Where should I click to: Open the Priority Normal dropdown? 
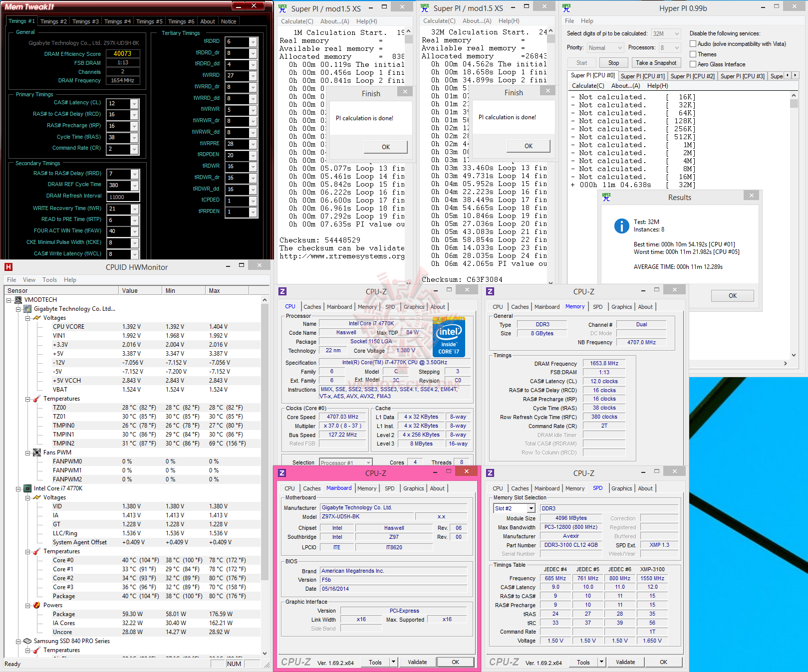tap(619, 48)
